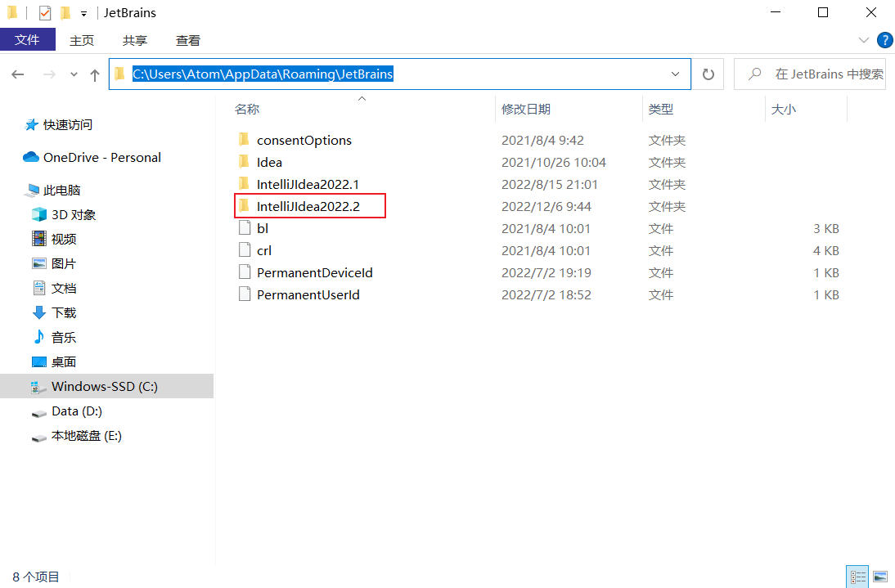
Task: Open the address bar history dropdown
Action: 675,74
